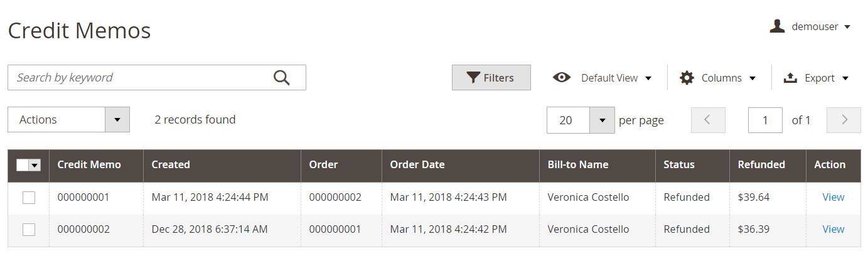
Task: Toggle the select-all checkbox in header
Action: coord(22,165)
